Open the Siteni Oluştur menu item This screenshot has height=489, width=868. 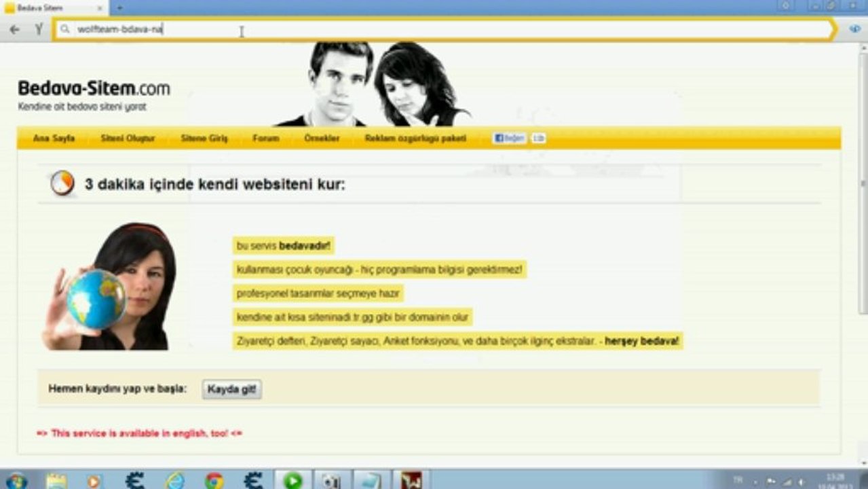point(128,139)
